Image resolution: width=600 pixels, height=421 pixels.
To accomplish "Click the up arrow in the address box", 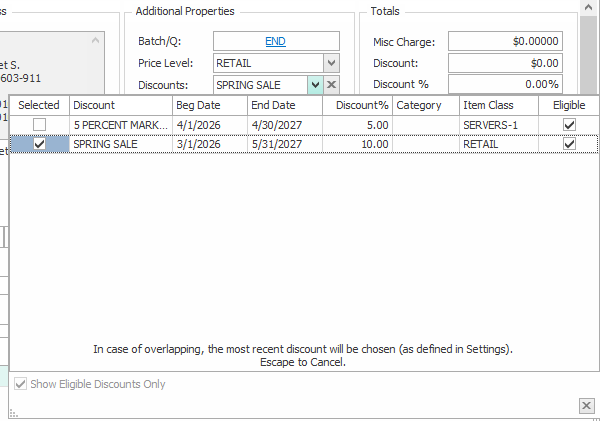I will pos(96,41).
